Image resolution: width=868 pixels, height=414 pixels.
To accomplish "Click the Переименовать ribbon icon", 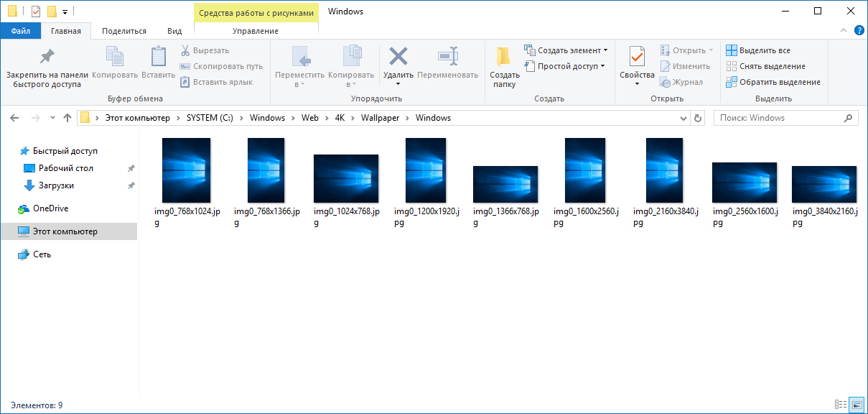I will [448, 57].
